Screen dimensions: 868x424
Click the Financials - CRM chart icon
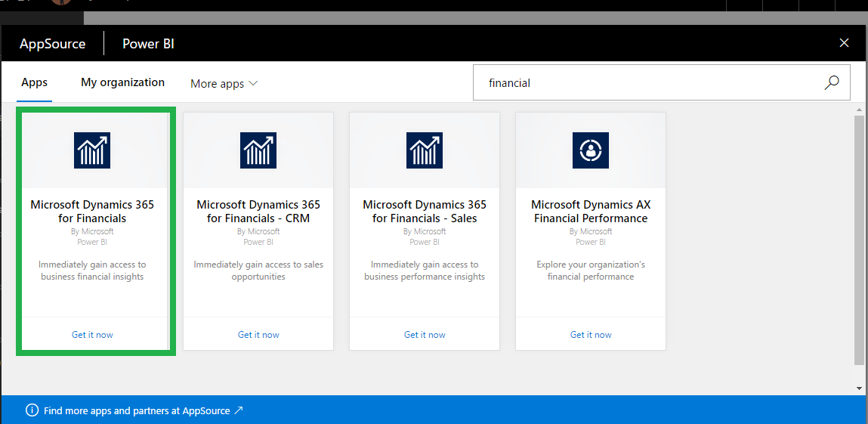(x=258, y=150)
